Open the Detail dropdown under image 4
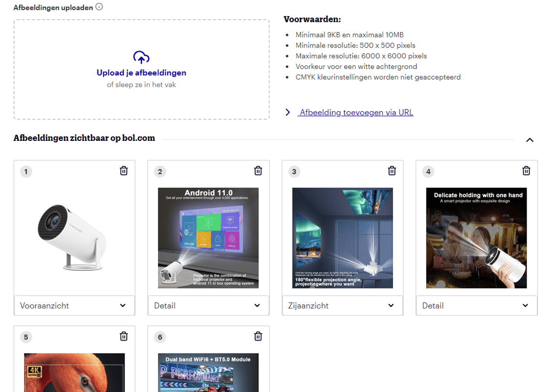The width and height of the screenshot is (550, 392). pos(476,305)
